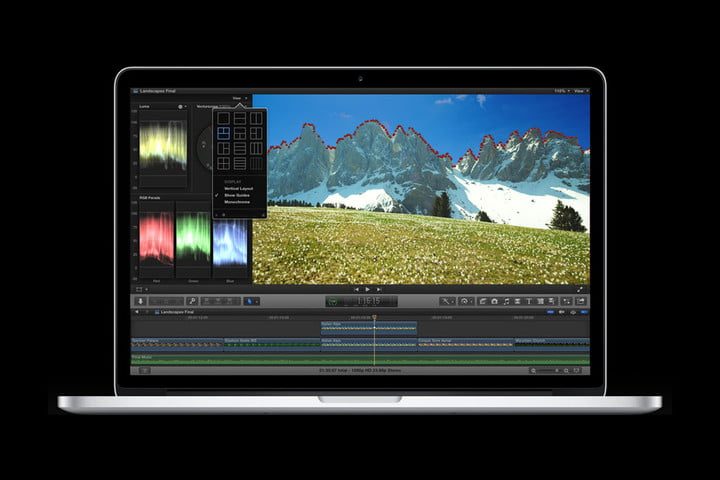This screenshot has height=480, width=720.
Task: Go back in timeline history arrow
Action: [136, 312]
